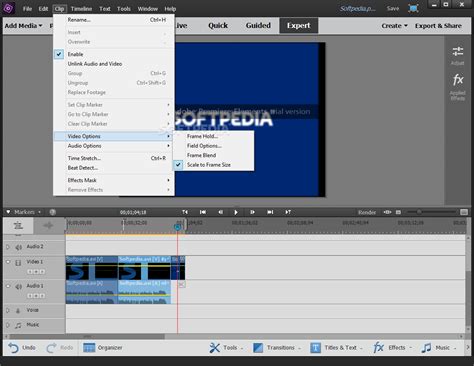Step forward one frame
This screenshot has width=474, height=366.
tap(252, 212)
